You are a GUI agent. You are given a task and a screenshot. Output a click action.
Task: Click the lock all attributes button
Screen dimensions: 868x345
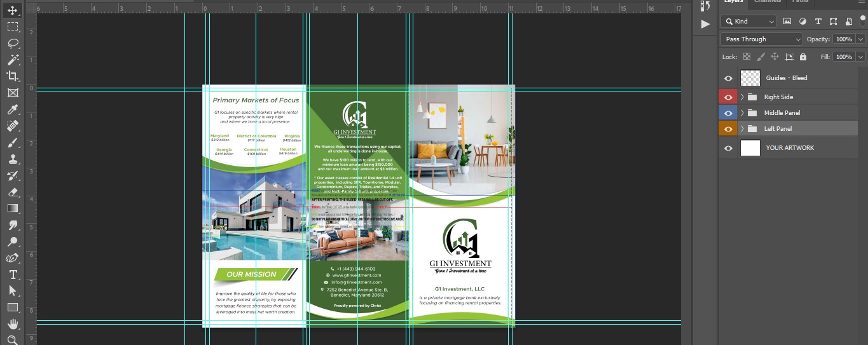[803, 57]
